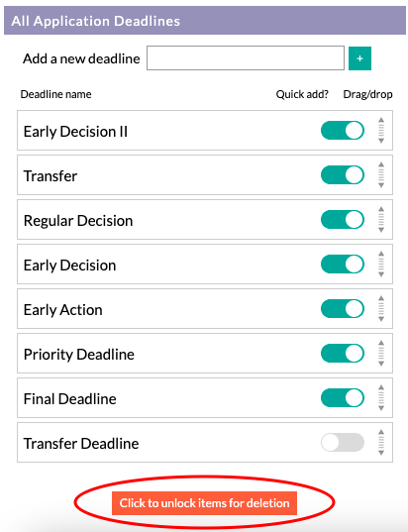Click the teal plus button to add deadline

tap(359, 58)
